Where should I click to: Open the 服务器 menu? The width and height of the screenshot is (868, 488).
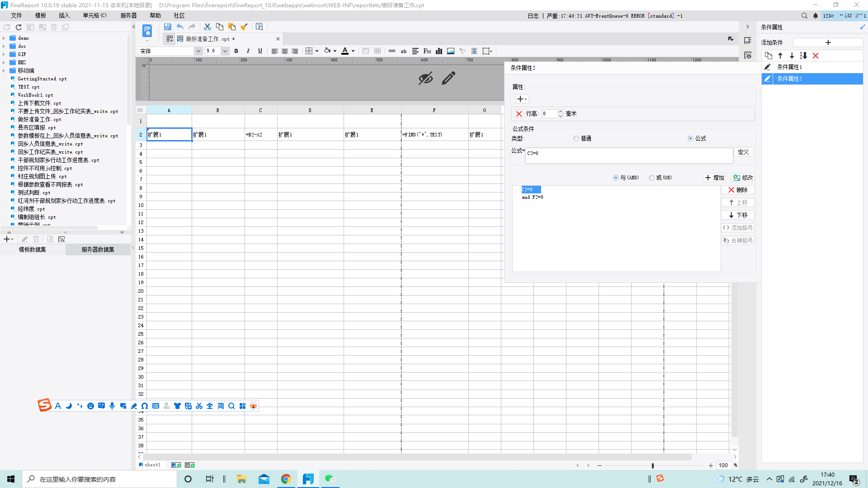click(x=128, y=15)
